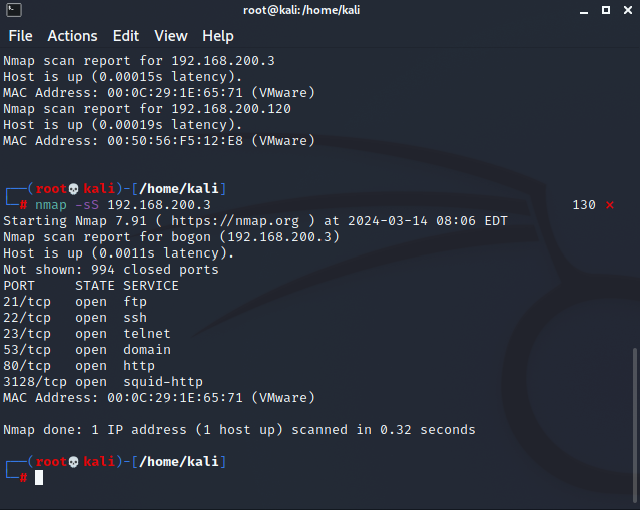The image size is (640, 510).
Task: Click the blinking cursor at the bottom prompt
Action: (39, 478)
